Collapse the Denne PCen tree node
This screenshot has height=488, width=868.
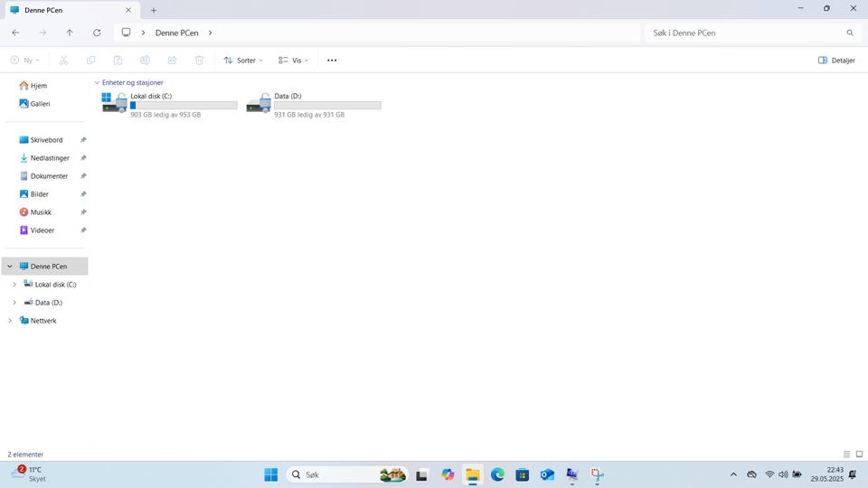click(x=10, y=266)
